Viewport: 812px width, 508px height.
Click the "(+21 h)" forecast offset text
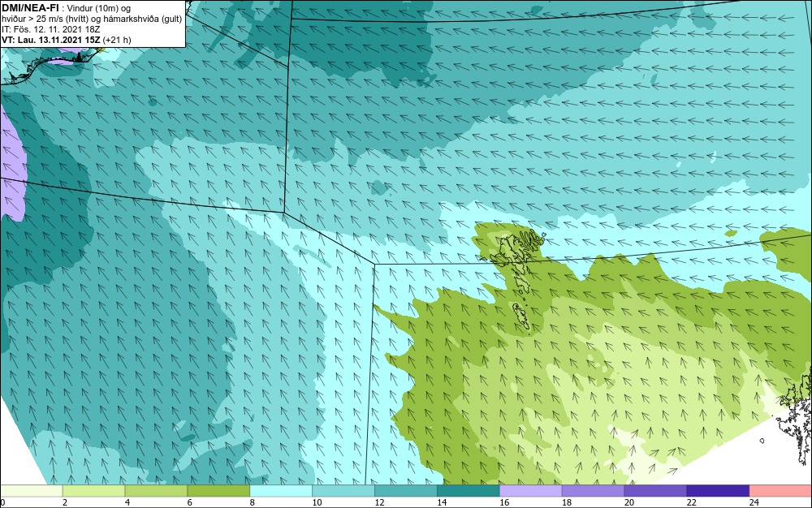pos(117,39)
